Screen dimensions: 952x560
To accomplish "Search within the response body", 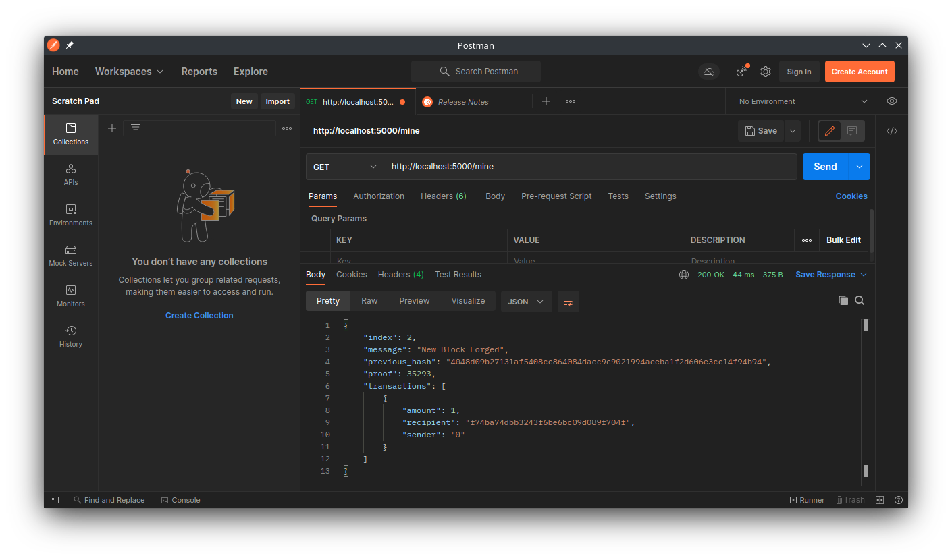I will [x=860, y=300].
